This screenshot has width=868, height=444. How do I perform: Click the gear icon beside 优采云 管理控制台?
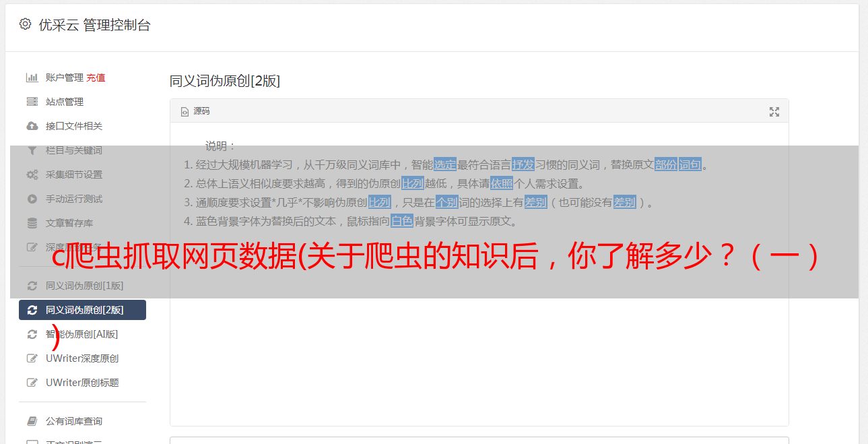point(25,24)
